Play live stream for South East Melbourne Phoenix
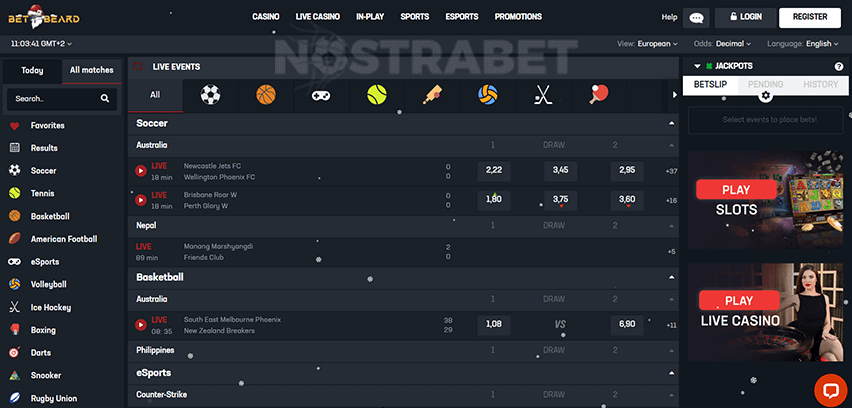Viewport: 852px width, 408px height. [x=141, y=325]
